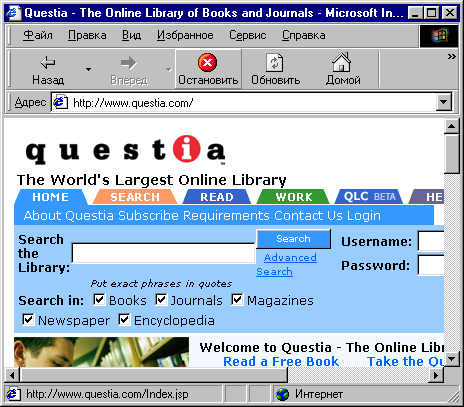The width and height of the screenshot is (464, 407).
Task: Click the blue Search button
Action: click(x=293, y=239)
